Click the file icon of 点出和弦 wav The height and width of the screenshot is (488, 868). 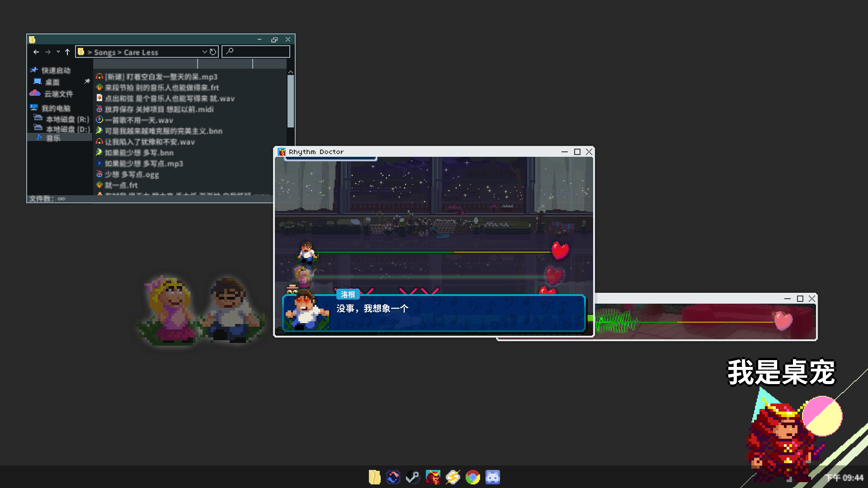click(x=99, y=98)
